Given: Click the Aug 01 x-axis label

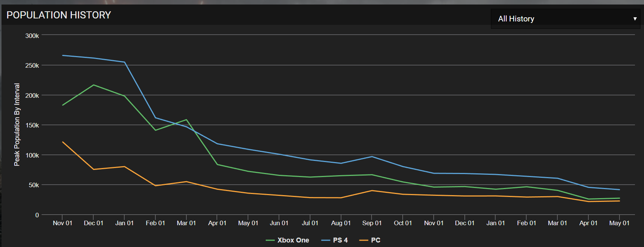Looking at the screenshot, I should (341, 223).
